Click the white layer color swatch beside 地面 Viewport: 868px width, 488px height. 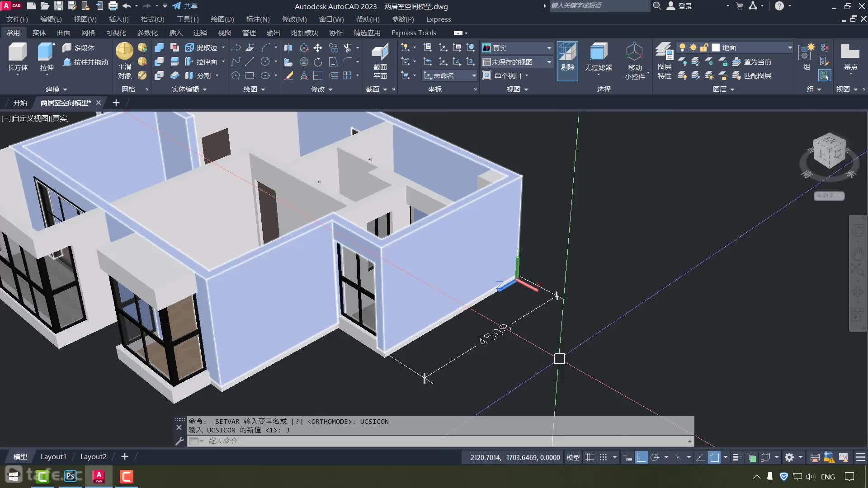[x=716, y=48]
